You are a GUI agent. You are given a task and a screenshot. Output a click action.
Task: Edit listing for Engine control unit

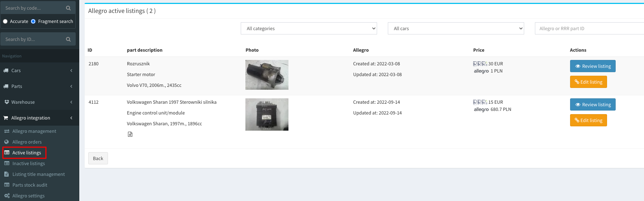pyautogui.click(x=588, y=120)
